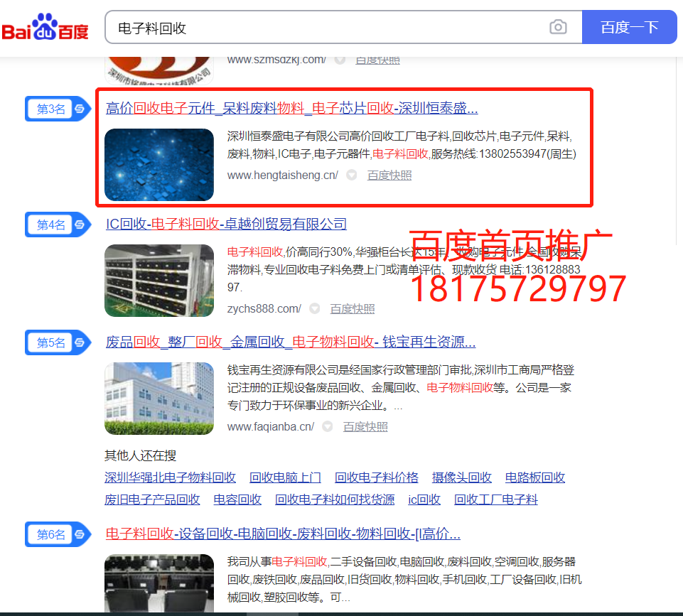The width and height of the screenshot is (683, 616).
Task: Select related search 回收电子料价格
Action: [x=377, y=477]
